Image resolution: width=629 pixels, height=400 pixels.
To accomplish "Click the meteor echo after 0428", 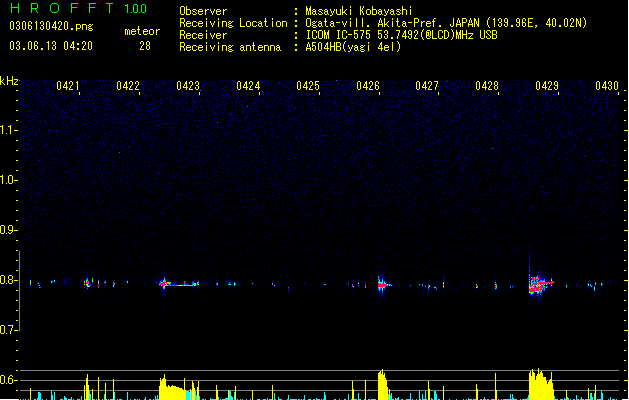I will [x=540, y=285].
